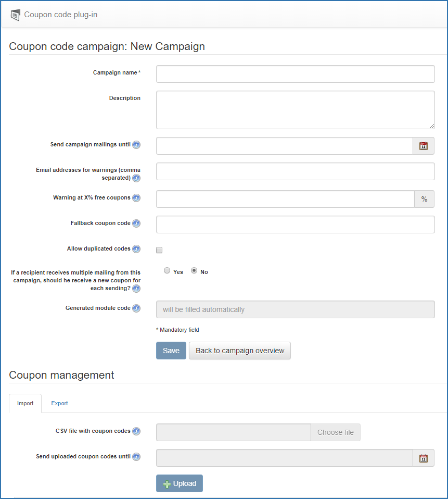Select Yes for new coupon each sending

tap(167, 270)
